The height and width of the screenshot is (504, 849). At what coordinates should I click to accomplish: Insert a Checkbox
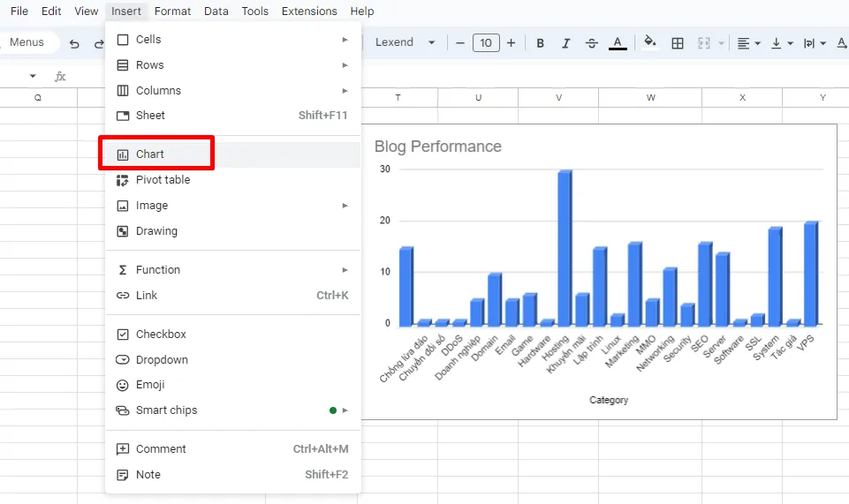click(233, 335)
